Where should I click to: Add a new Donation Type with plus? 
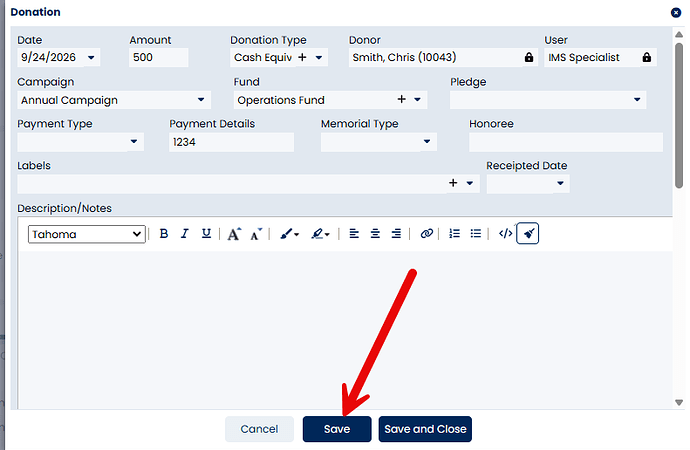(x=302, y=57)
